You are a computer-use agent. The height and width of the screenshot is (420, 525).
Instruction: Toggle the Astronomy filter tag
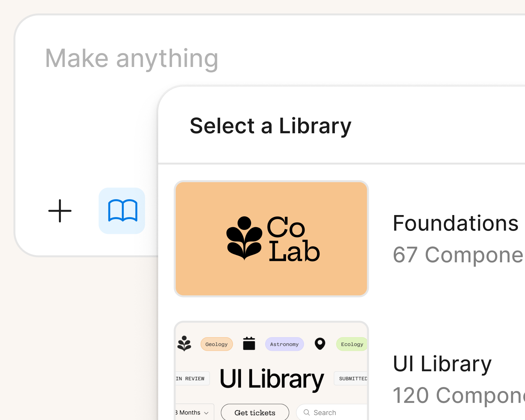284,344
